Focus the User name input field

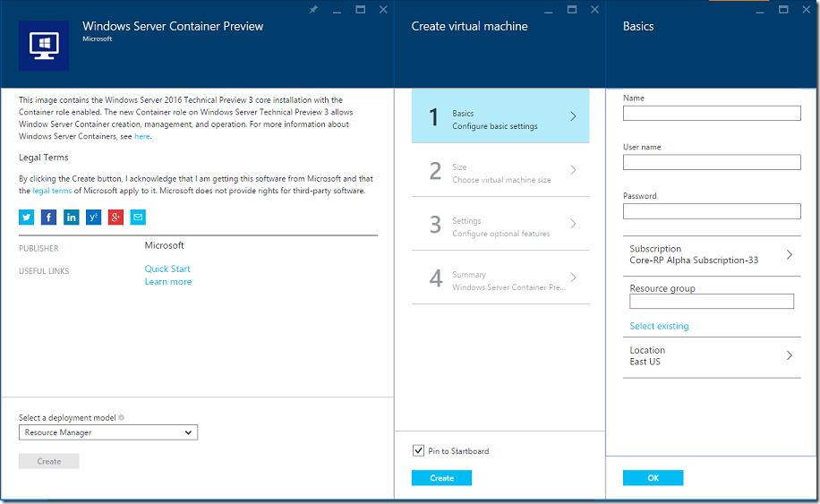(712, 162)
